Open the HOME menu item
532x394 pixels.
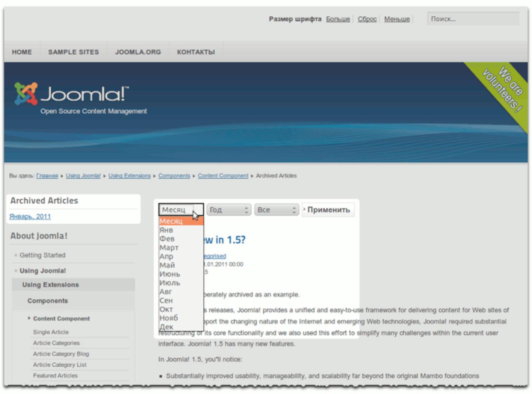22,52
